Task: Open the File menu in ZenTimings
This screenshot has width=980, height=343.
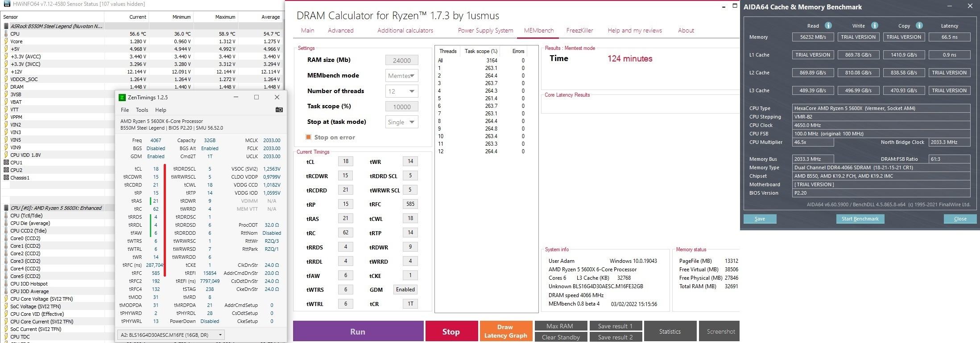Action: 125,110
